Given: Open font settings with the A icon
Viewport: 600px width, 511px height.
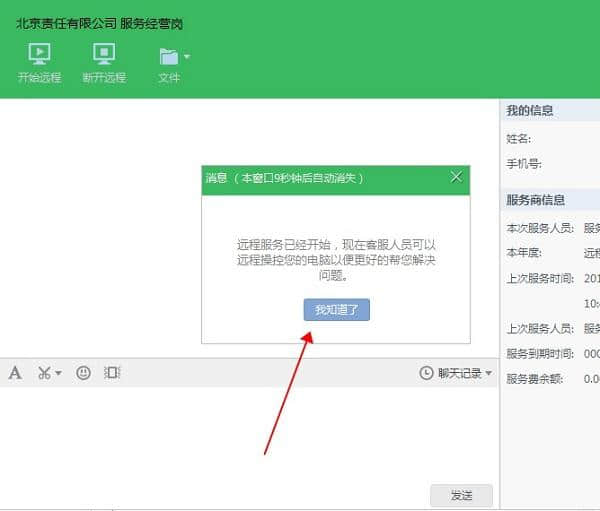Looking at the screenshot, I should (15, 372).
